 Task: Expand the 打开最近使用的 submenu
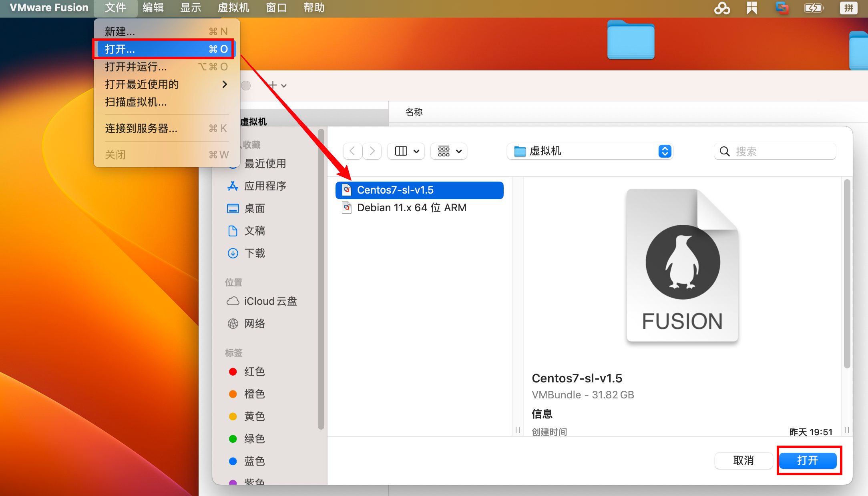(x=166, y=84)
